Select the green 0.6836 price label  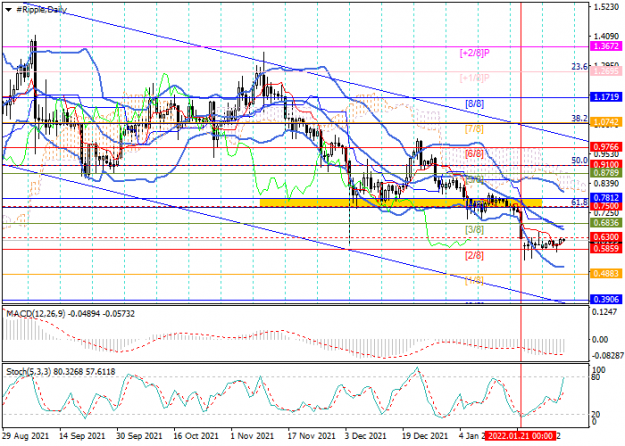(x=606, y=223)
